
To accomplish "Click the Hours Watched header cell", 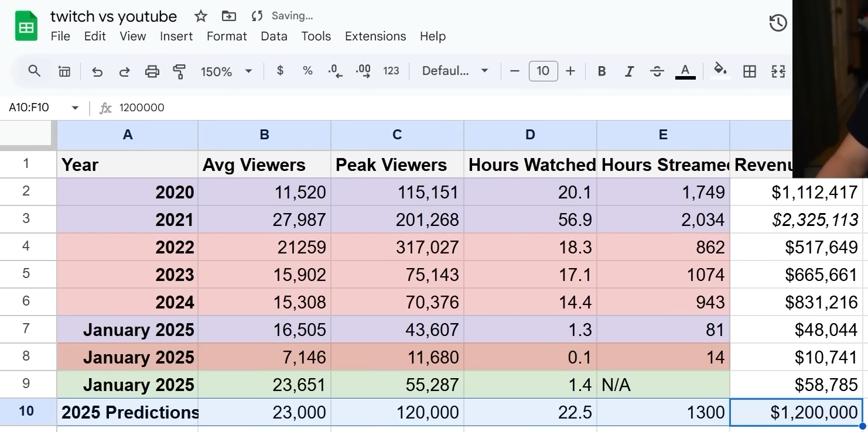I will point(531,164).
